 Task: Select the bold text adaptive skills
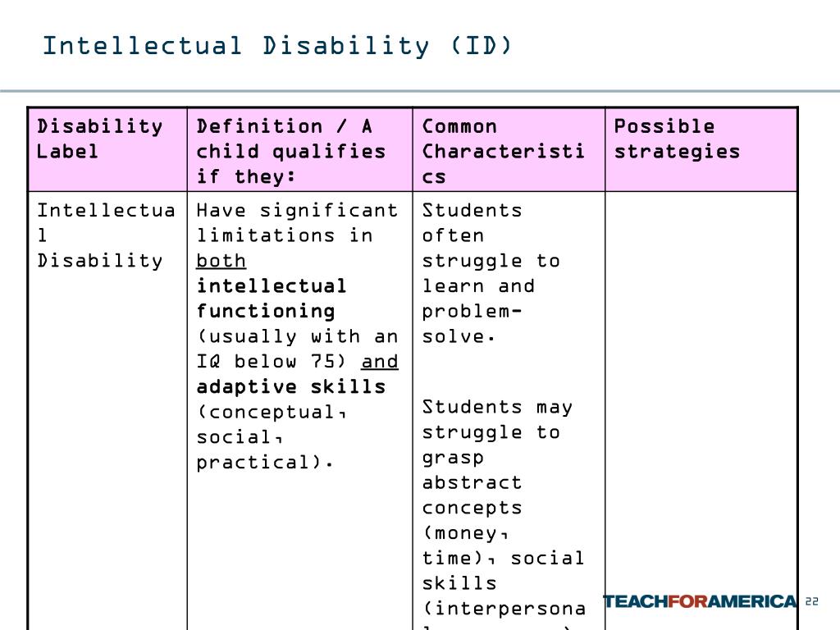[x=291, y=387]
